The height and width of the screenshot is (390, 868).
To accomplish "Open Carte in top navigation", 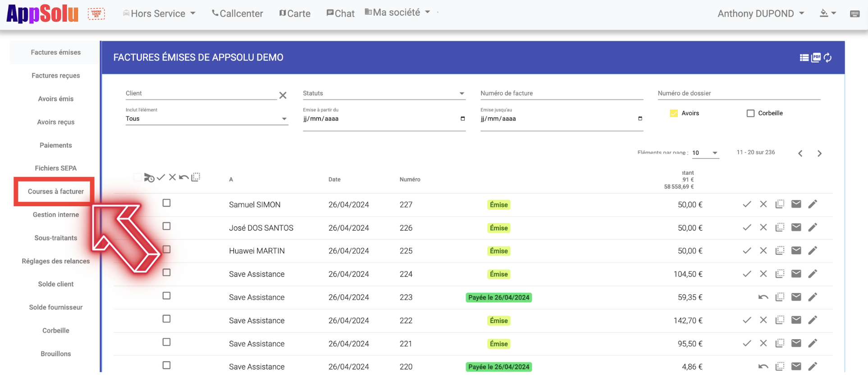I will pyautogui.click(x=295, y=14).
